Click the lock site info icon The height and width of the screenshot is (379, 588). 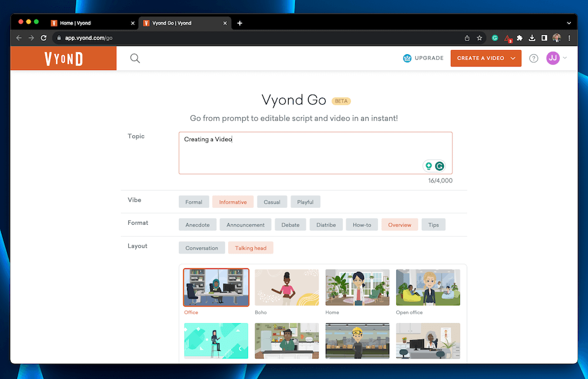[59, 38]
